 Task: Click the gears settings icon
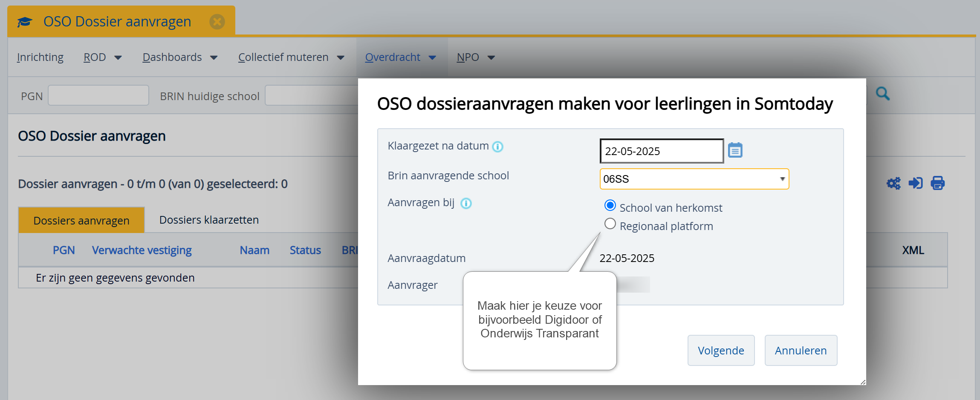893,183
